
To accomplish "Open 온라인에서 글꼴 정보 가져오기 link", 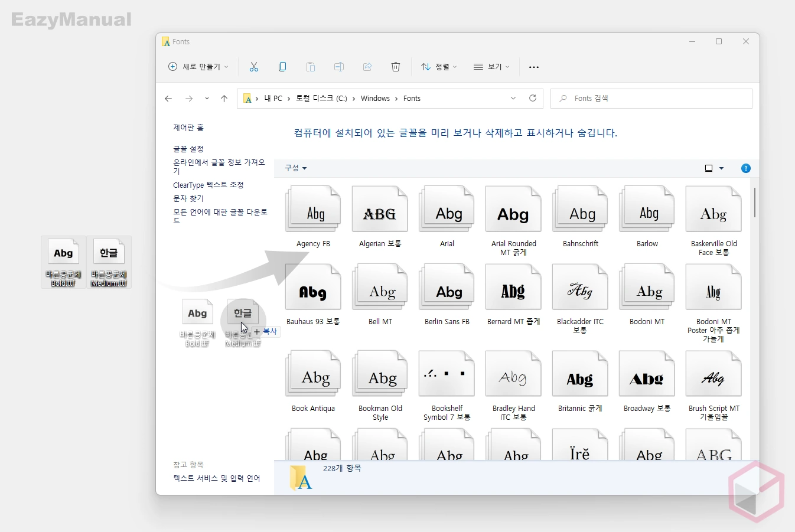I will tap(219, 167).
